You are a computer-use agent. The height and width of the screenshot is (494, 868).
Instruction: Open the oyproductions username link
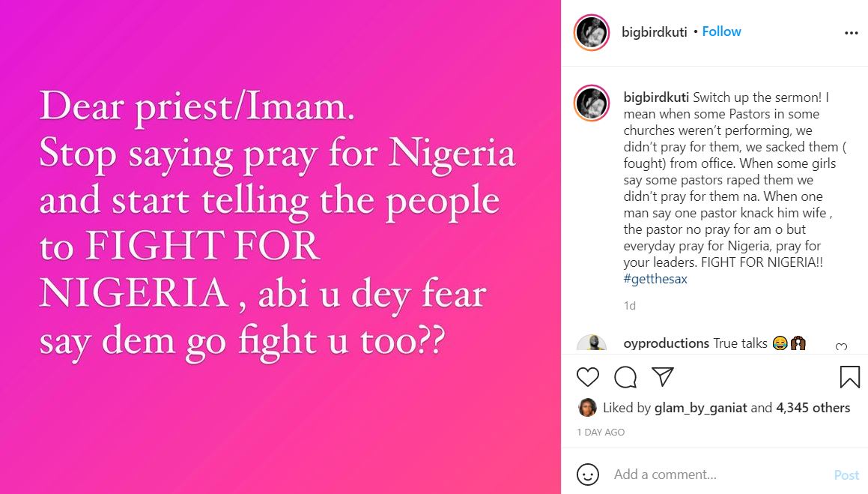click(x=666, y=343)
